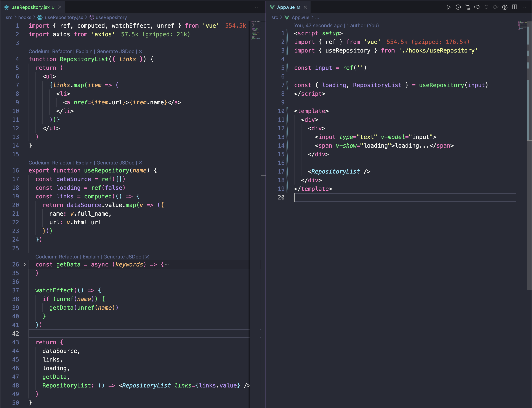Click the Vue icon in the right breadcrumb
This screenshot has height=408, width=532.
[x=287, y=18]
